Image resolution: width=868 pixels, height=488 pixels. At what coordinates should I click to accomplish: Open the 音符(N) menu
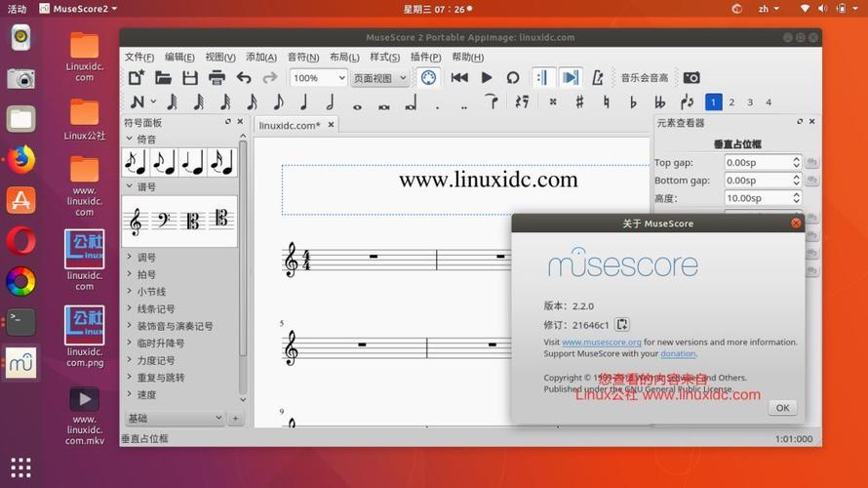tap(302, 57)
